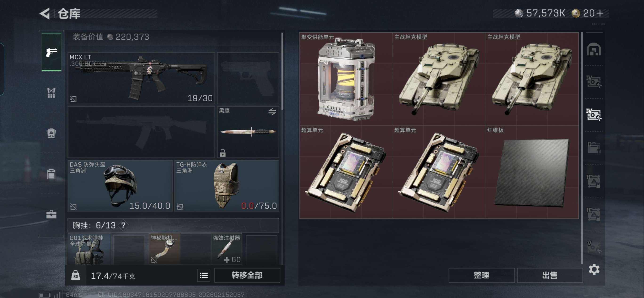
Task: Toggle lock icon on the 黑鹰 knife
Action: pos(222,153)
